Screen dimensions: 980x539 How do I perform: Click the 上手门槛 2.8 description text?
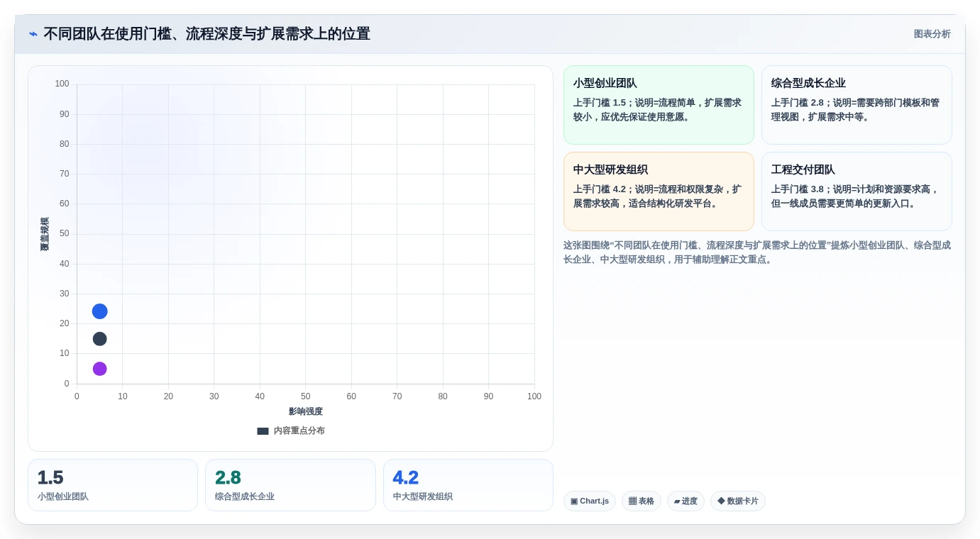[855, 109]
